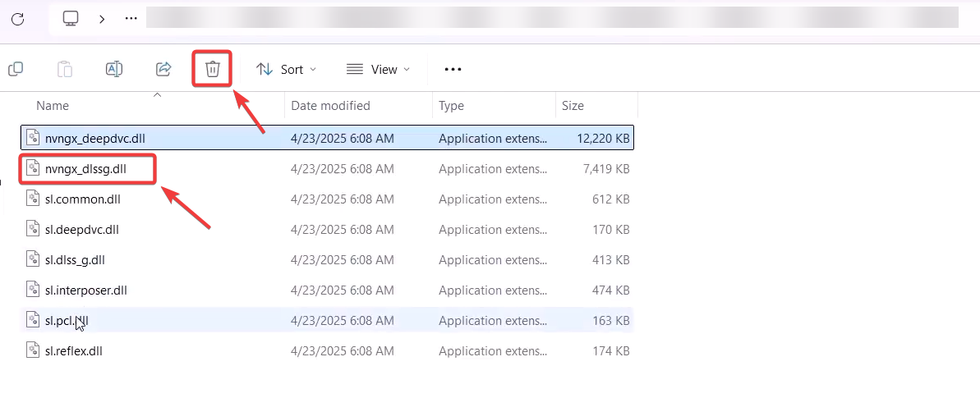Image resolution: width=980 pixels, height=398 pixels.
Task: Sort by Date modified column header
Action: click(330, 106)
